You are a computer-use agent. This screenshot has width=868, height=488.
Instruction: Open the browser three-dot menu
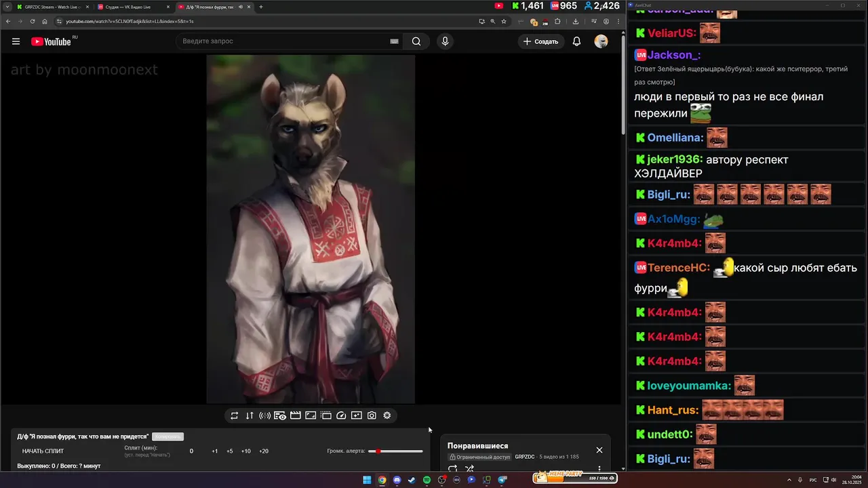tap(618, 21)
